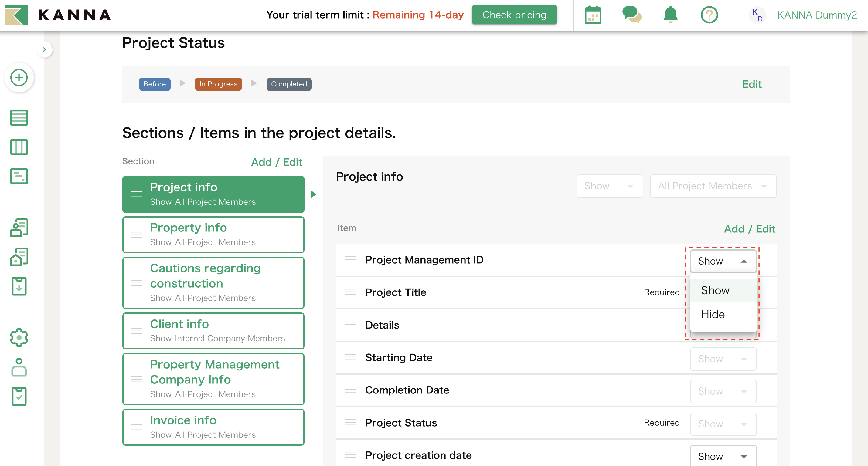Open Project creation date Show dropdown
Image resolution: width=868 pixels, height=466 pixels.
723,456
